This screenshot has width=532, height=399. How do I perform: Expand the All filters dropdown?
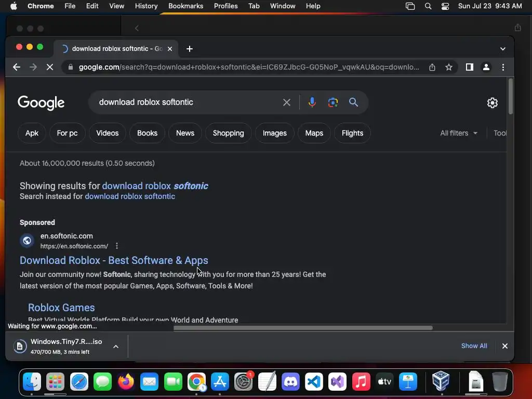[459, 133]
